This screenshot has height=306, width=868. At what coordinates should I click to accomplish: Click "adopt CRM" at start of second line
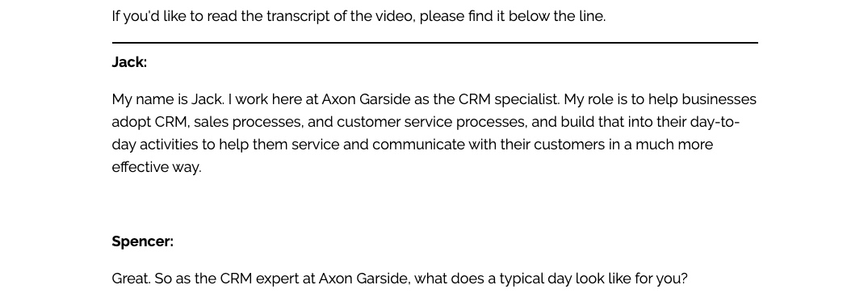(149, 122)
